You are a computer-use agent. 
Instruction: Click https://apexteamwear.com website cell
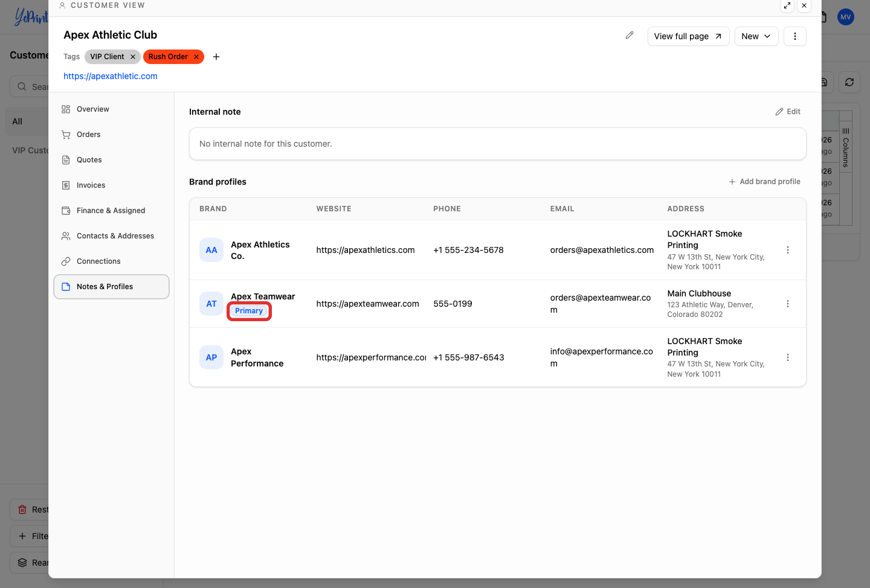pos(368,304)
